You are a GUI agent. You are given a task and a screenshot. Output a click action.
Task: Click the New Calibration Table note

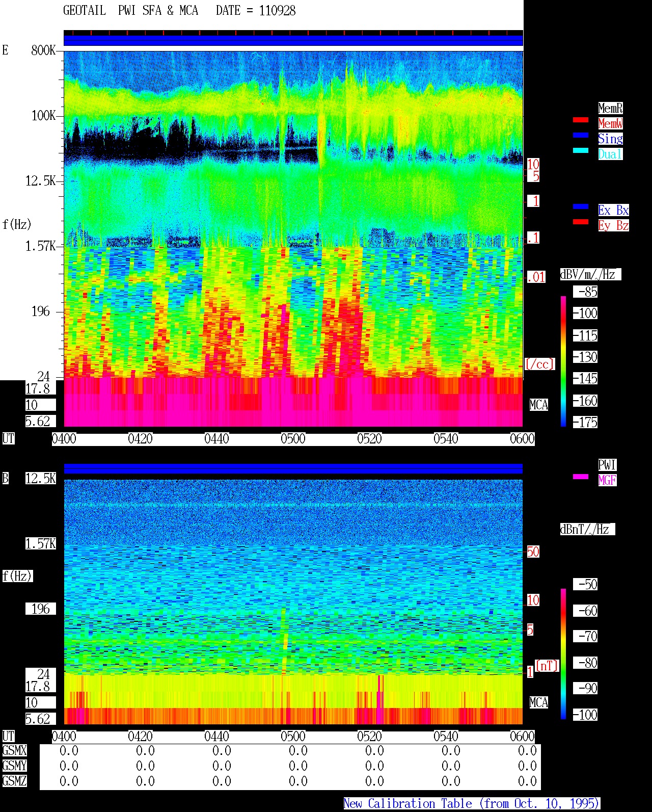click(x=472, y=804)
